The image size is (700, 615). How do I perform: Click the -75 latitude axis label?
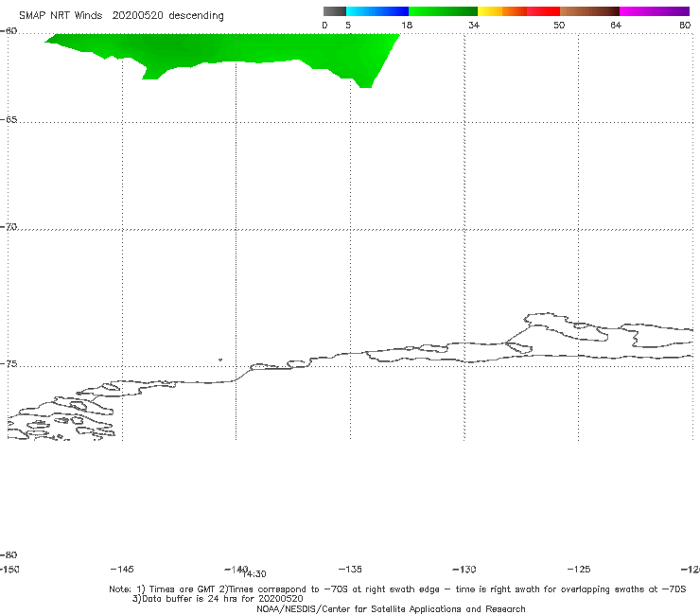(9, 364)
